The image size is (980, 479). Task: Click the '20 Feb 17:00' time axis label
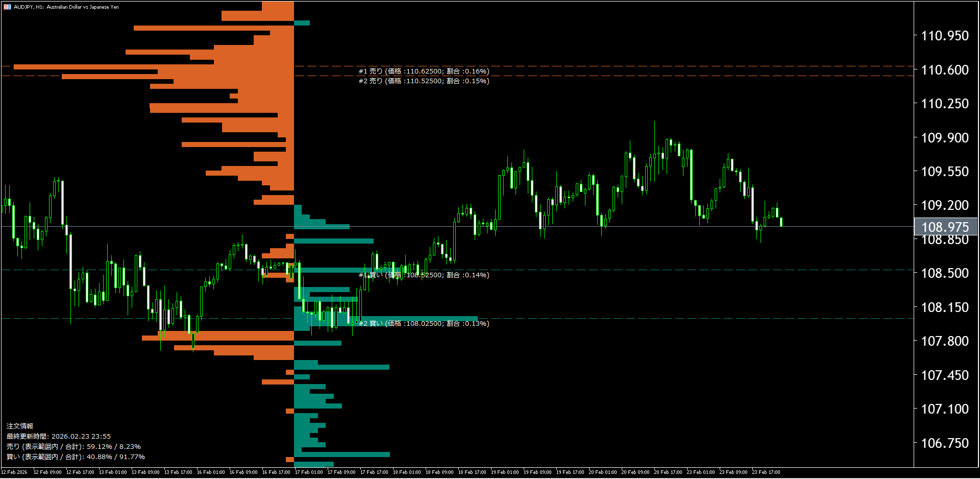[x=668, y=472]
